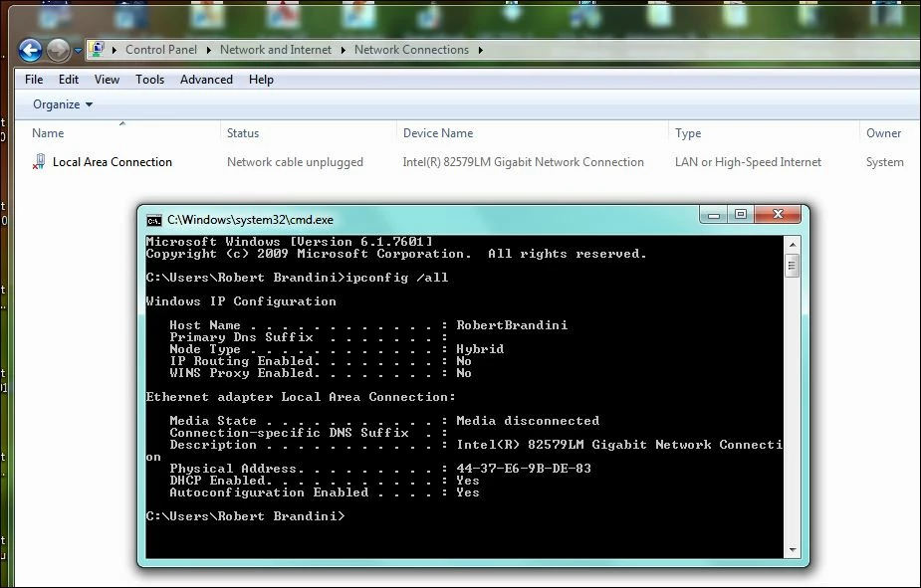
Task: Open recent pages dropdown beside Forward arrow
Action: coord(78,51)
